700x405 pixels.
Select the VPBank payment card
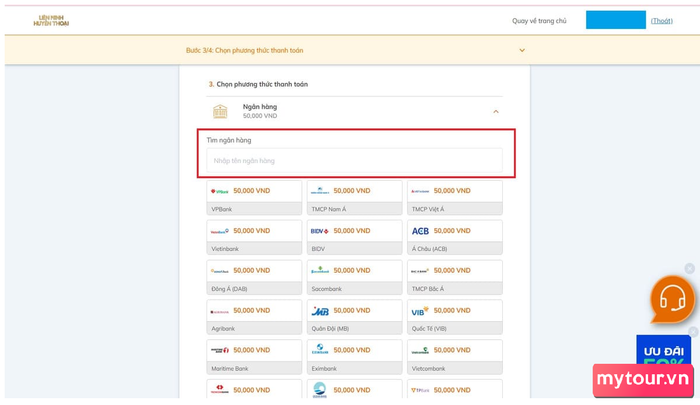(x=254, y=197)
